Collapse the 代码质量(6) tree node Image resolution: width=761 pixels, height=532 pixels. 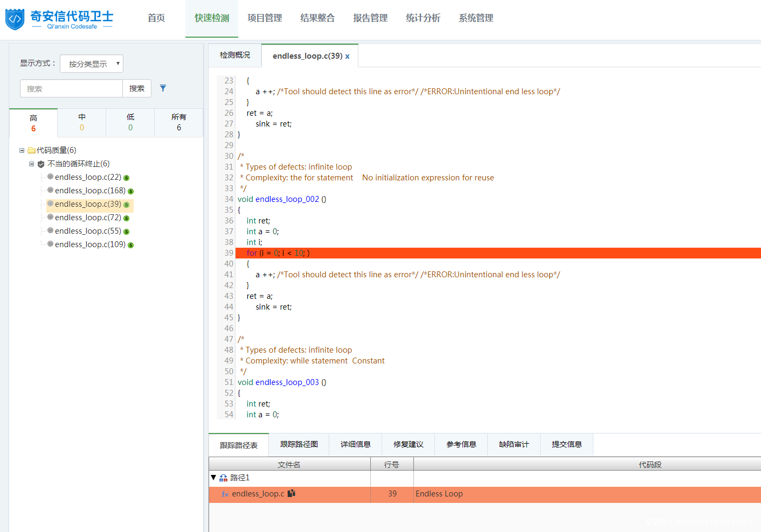pos(22,151)
